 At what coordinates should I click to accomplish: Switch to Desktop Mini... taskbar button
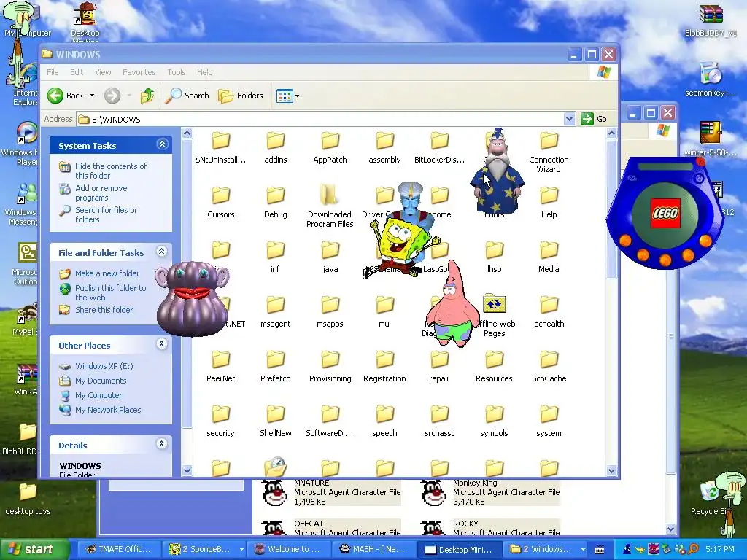[458, 549]
